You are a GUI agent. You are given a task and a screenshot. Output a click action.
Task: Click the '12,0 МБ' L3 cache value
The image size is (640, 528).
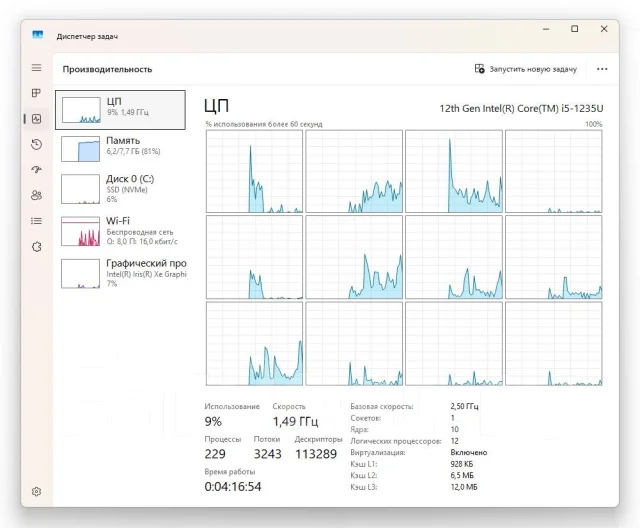pos(464,487)
